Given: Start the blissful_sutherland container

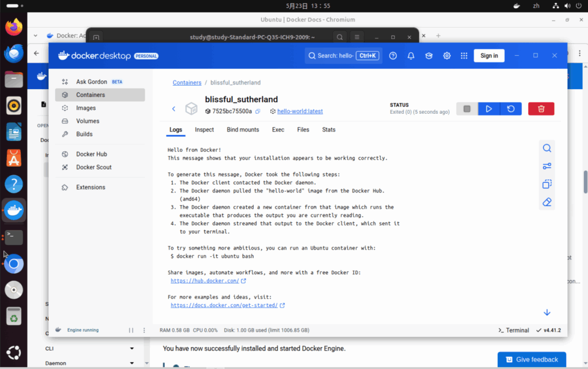Looking at the screenshot, I should click(489, 109).
